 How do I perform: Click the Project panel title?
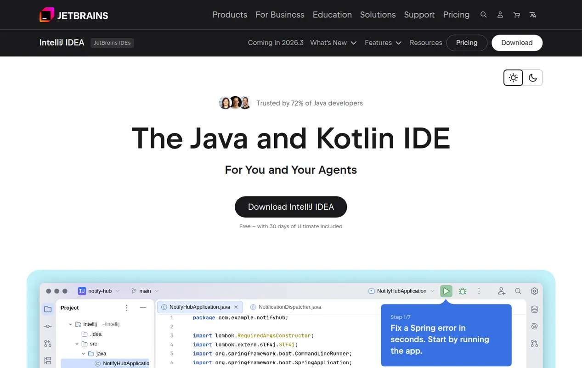70,308
